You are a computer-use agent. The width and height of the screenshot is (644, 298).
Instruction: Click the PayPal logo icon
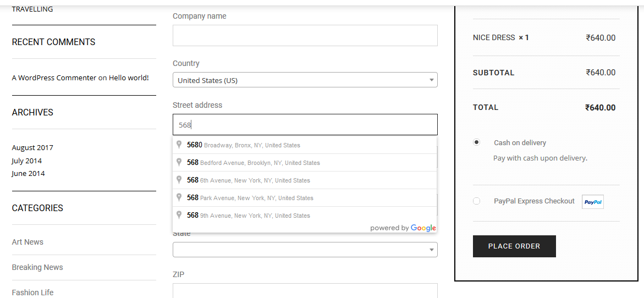click(x=593, y=202)
